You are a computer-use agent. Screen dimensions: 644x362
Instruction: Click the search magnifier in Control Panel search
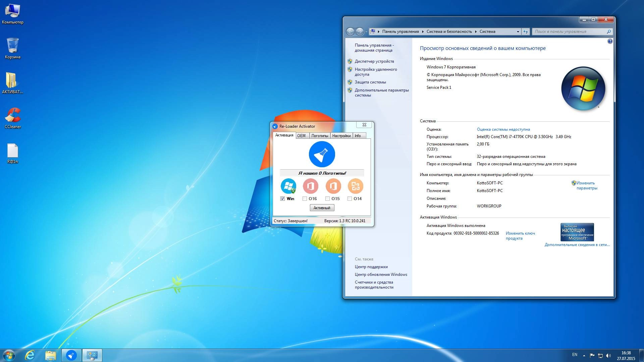point(609,32)
